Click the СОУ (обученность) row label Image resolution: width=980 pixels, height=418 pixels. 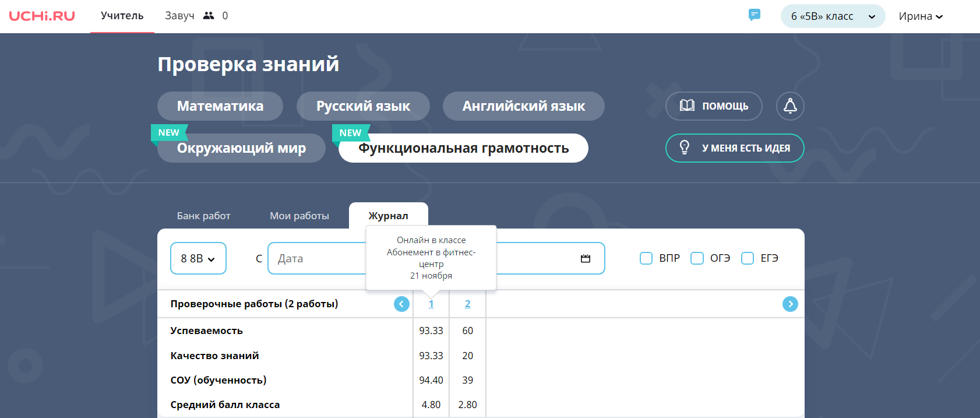pyautogui.click(x=218, y=380)
